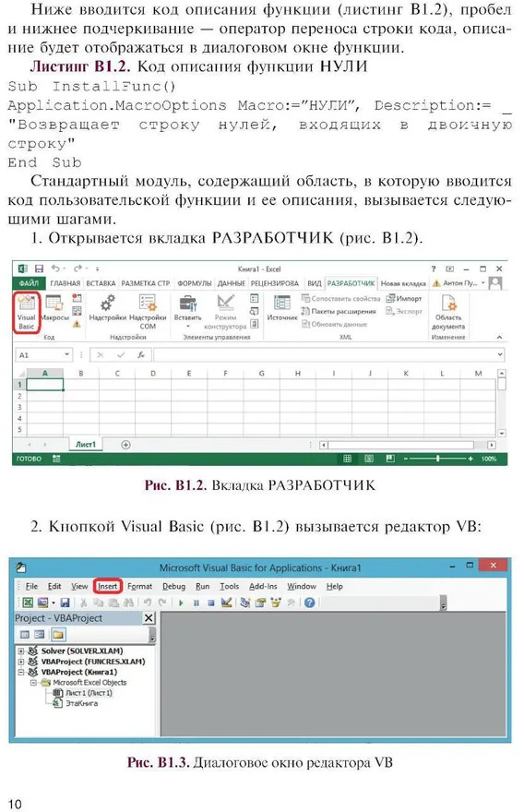The image size is (524, 812).
Task: Expand the Solver (SOLVER.XLAM) project
Action: click(x=20, y=651)
